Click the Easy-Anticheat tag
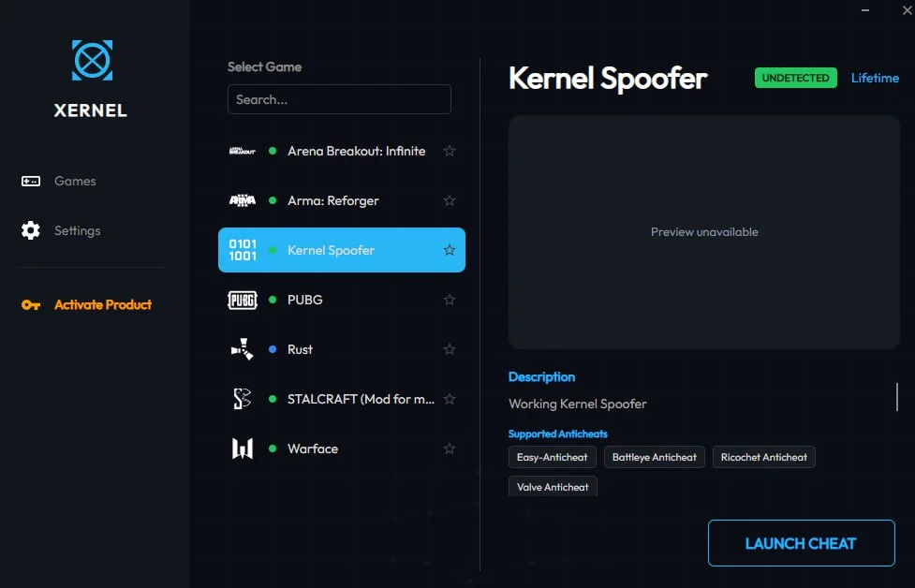The width and height of the screenshot is (915, 588). [x=553, y=457]
